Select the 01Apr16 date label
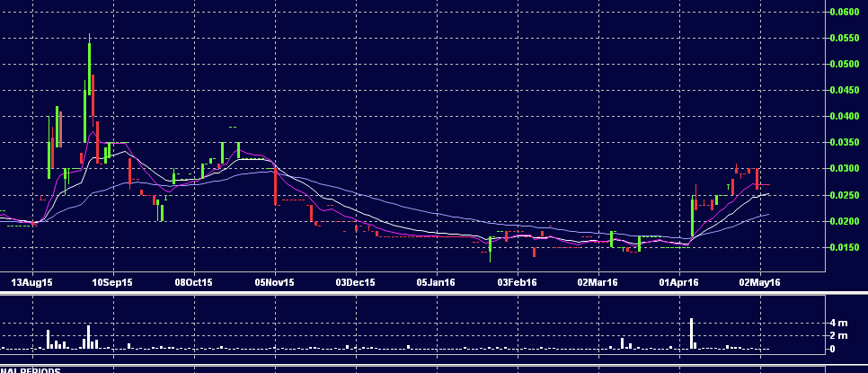Screen dimensions: 868x373 (x=678, y=282)
